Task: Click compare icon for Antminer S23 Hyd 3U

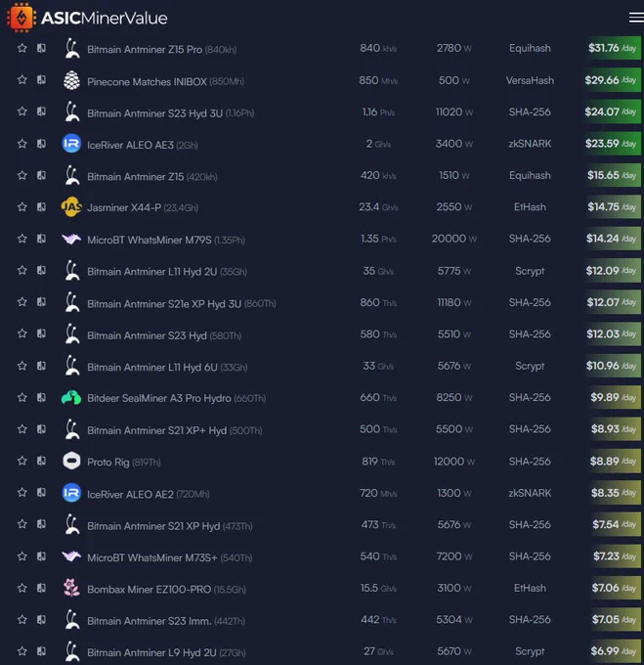Action: click(41, 111)
